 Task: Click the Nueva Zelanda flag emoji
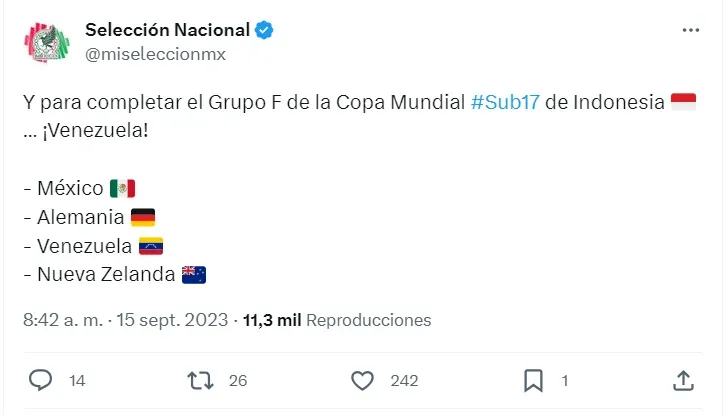(x=194, y=275)
